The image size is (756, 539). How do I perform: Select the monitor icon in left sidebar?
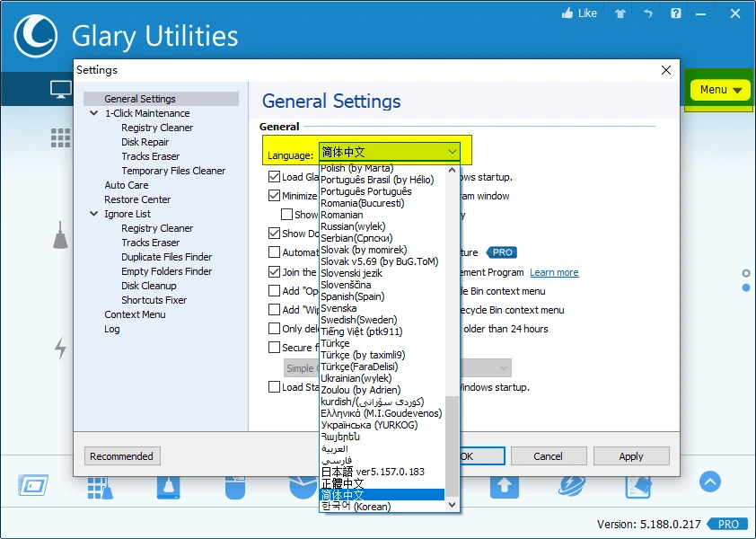61,89
